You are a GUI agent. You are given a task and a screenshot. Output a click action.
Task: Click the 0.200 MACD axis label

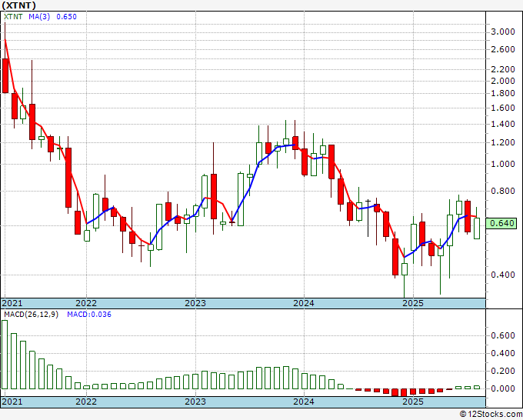503,371
